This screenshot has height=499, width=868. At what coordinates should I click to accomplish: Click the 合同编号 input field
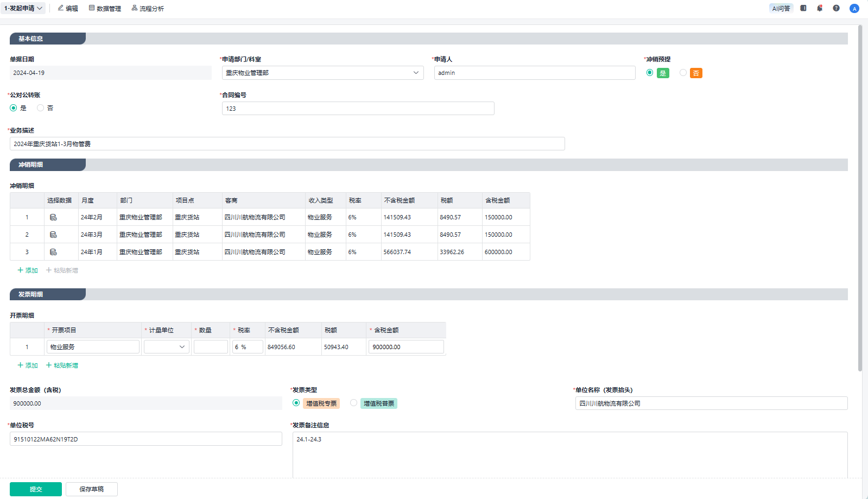[358, 109]
